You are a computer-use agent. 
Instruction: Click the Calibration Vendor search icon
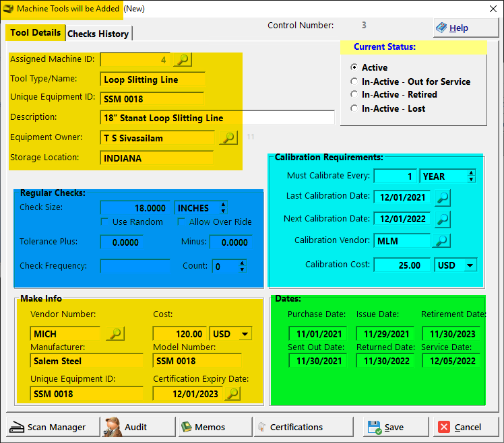click(442, 240)
